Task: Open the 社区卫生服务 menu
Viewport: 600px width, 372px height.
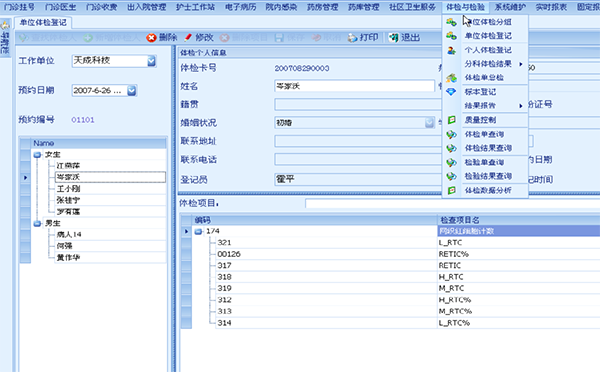Action: coord(412,7)
